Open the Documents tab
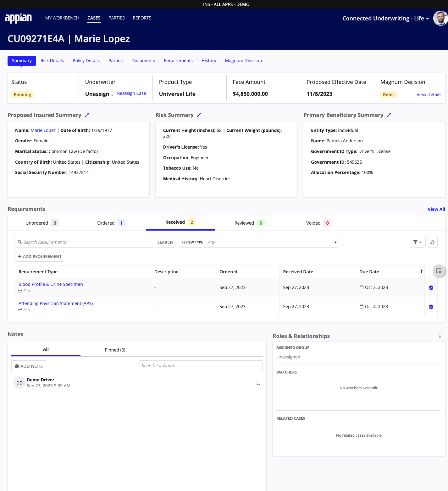448x491 pixels. click(143, 61)
